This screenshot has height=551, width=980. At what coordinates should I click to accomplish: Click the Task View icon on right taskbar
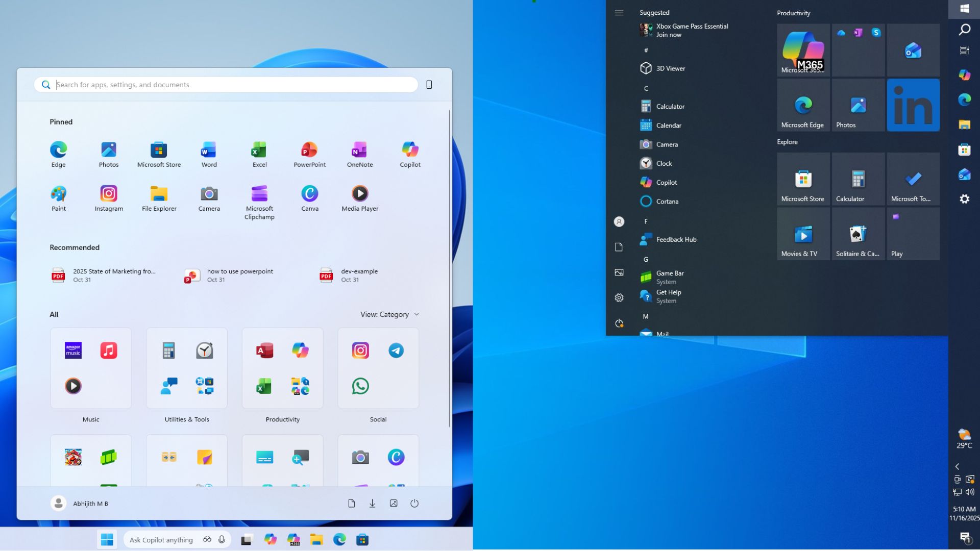tap(965, 51)
